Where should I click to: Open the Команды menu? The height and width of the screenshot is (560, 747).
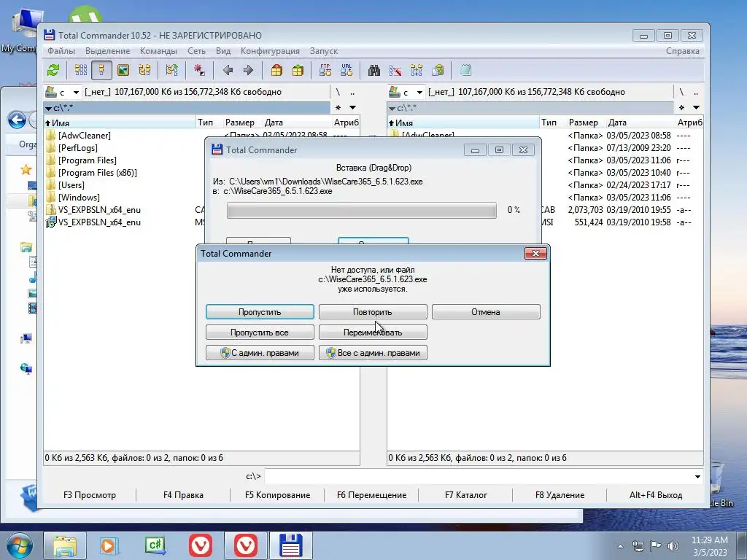(x=158, y=51)
